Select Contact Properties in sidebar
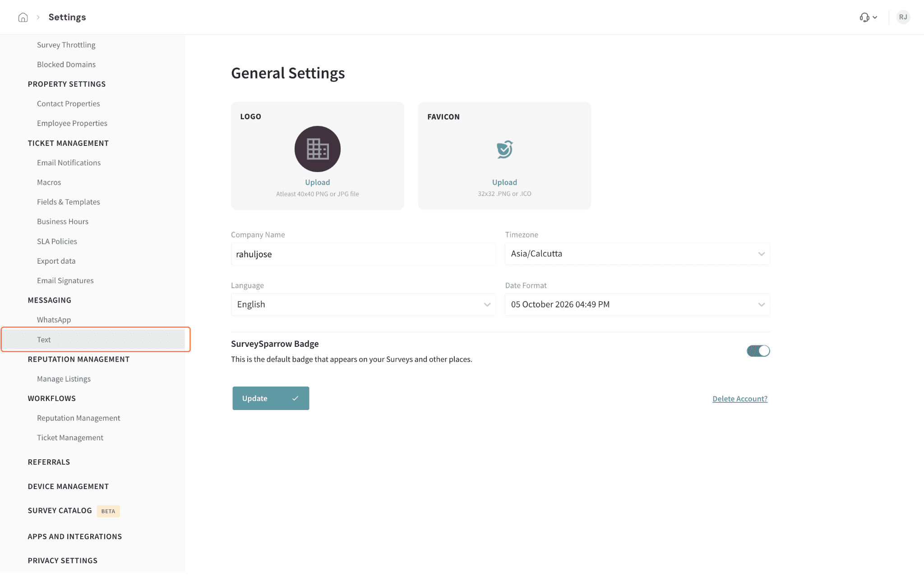924x578 pixels. coord(69,103)
